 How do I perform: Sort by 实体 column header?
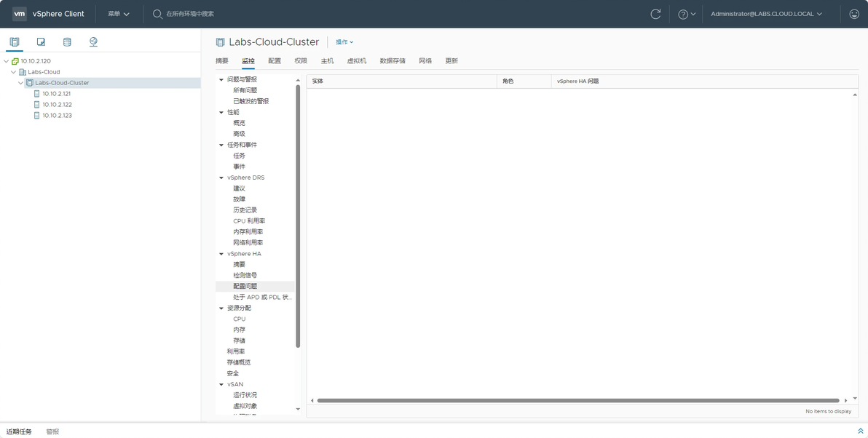402,81
